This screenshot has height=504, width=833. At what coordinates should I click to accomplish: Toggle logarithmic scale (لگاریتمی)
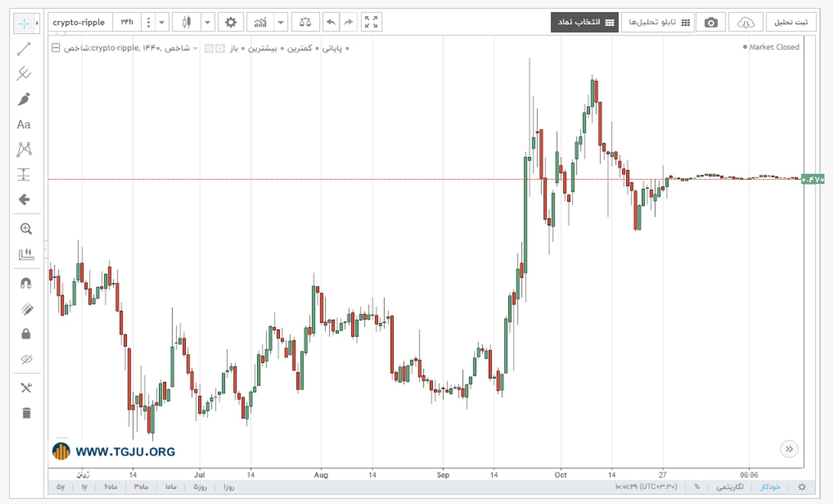[729, 487]
